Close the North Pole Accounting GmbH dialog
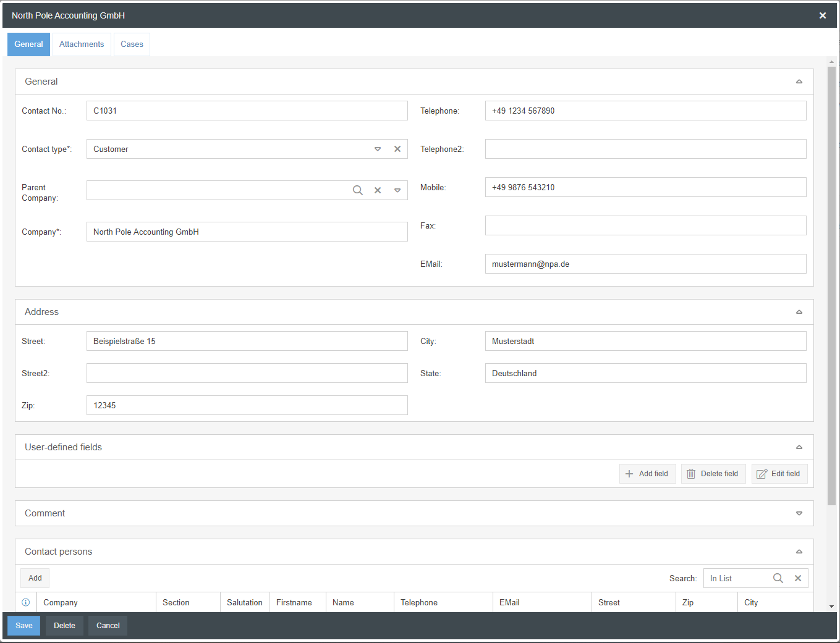 823,15
